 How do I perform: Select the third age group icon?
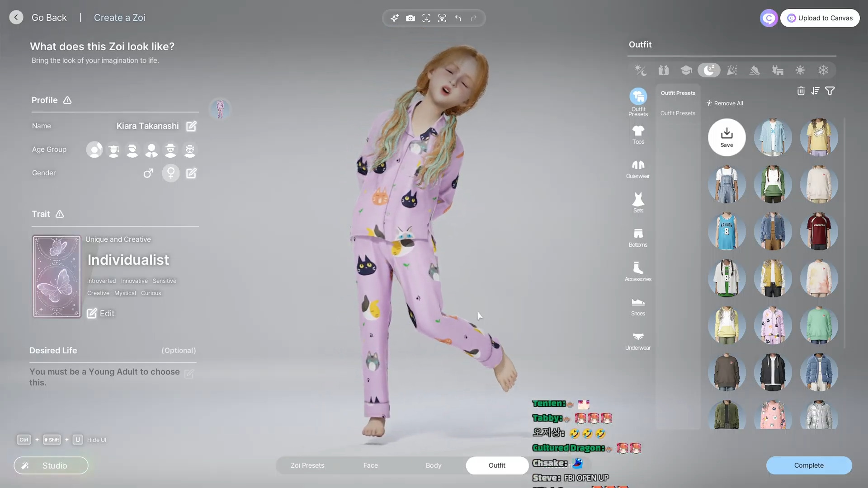point(132,150)
